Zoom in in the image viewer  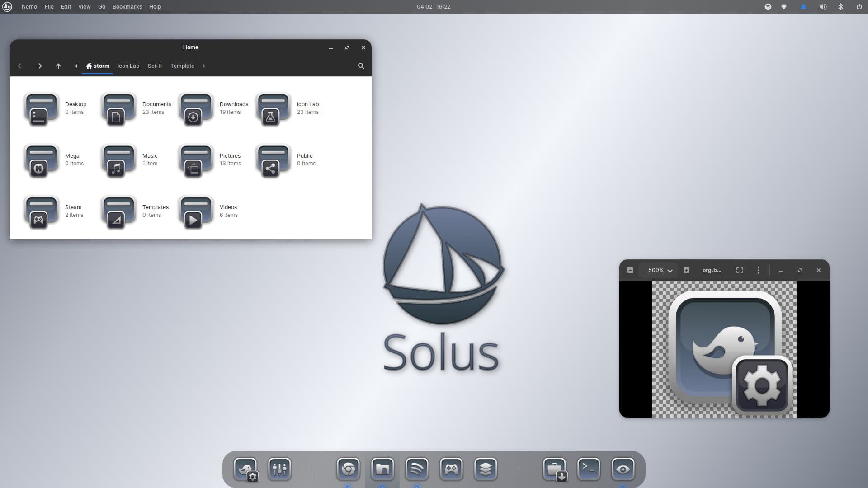pyautogui.click(x=686, y=270)
